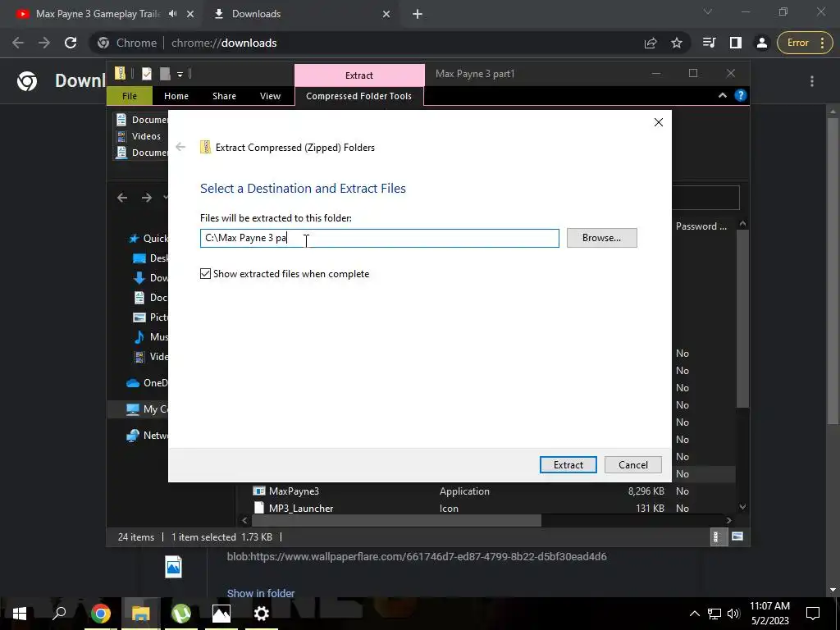Select Music in the navigation pane

click(151, 337)
